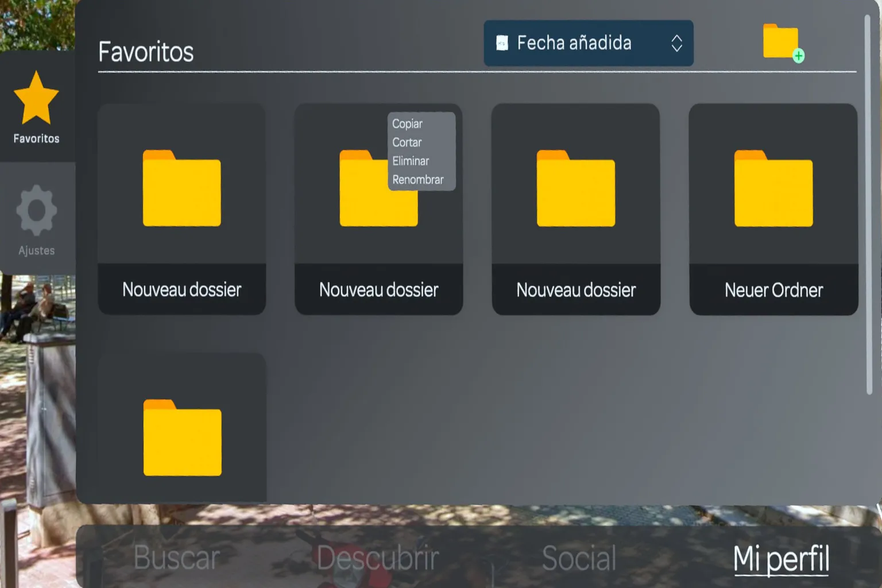Go to the Social tab
The height and width of the screenshot is (588, 882).
(579, 558)
